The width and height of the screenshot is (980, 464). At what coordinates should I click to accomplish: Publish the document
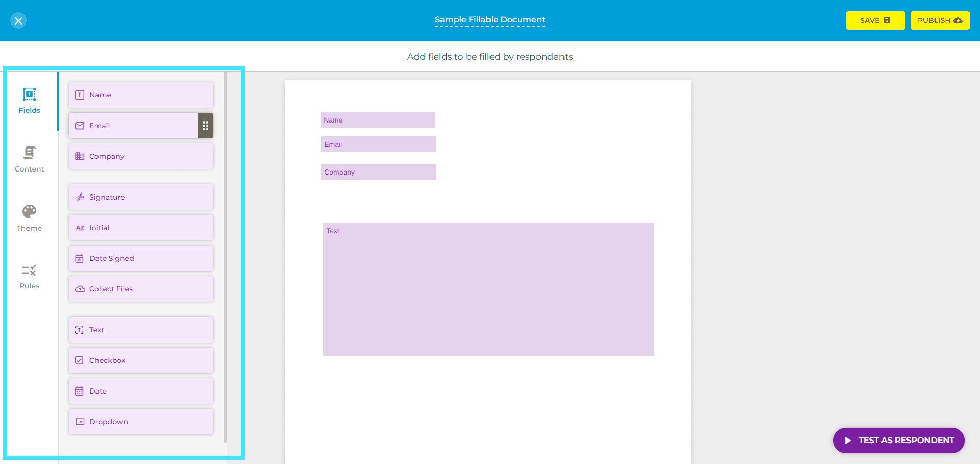(x=940, y=20)
